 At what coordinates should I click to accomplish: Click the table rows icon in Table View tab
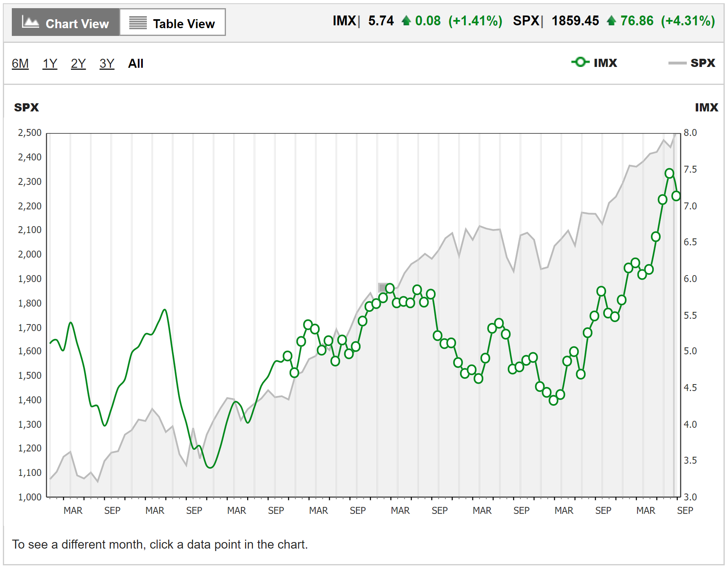click(138, 23)
